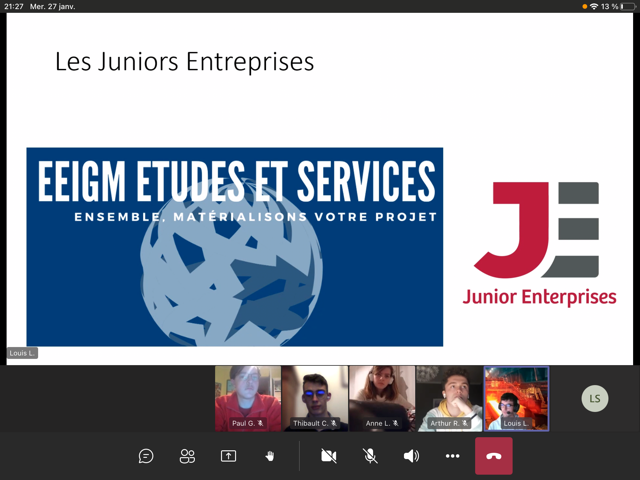
Task: Hang up the call
Action: (494, 456)
